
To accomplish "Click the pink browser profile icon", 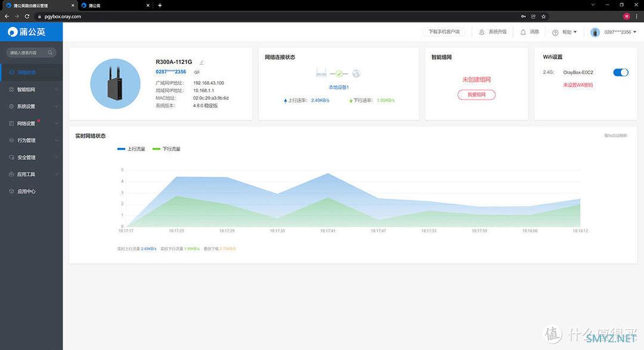I will click(626, 17).
